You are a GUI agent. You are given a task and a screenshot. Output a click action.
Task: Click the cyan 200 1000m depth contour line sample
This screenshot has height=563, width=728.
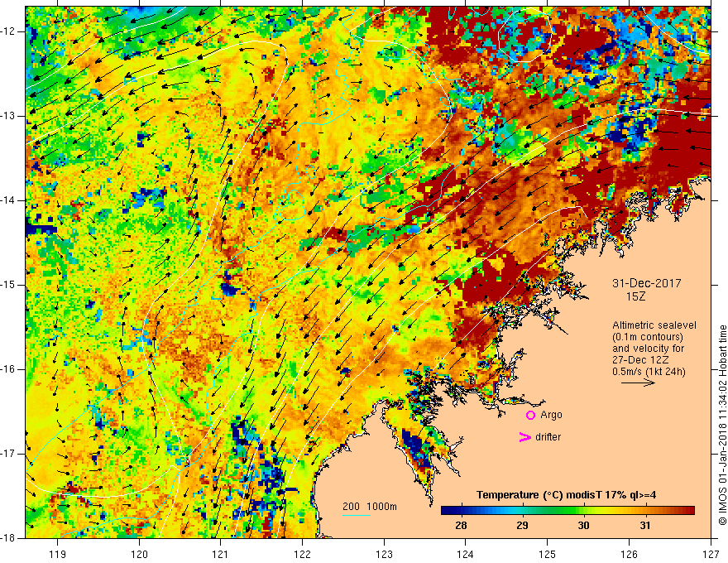[356, 515]
